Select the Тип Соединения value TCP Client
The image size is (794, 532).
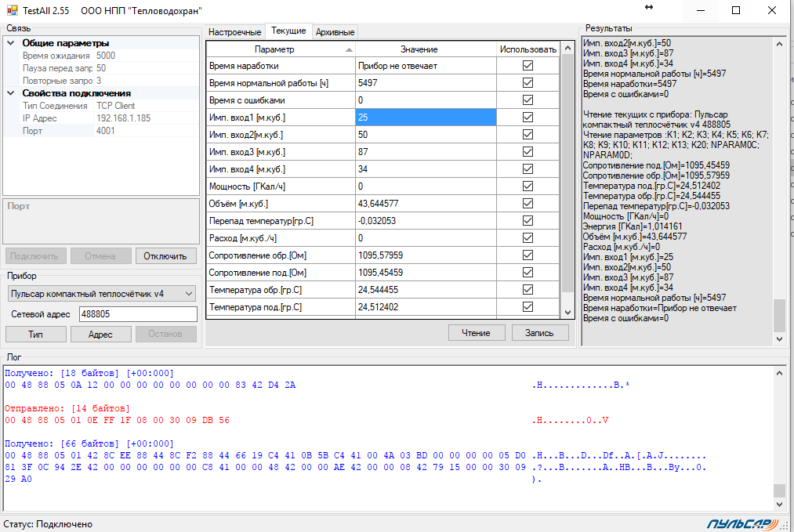(147, 106)
